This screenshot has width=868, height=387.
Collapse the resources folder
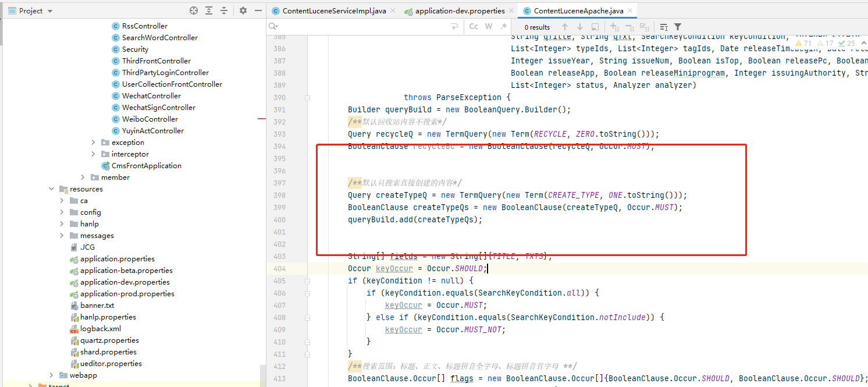coord(52,189)
